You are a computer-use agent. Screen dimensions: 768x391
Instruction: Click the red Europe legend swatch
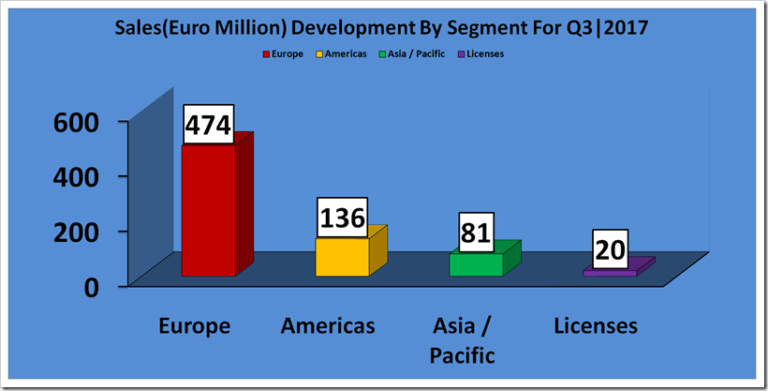[266, 54]
